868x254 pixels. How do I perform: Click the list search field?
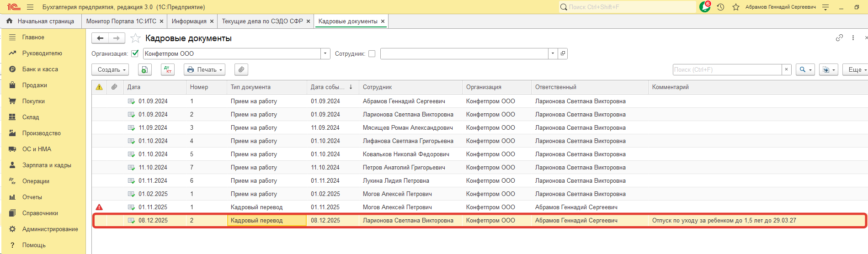point(727,69)
